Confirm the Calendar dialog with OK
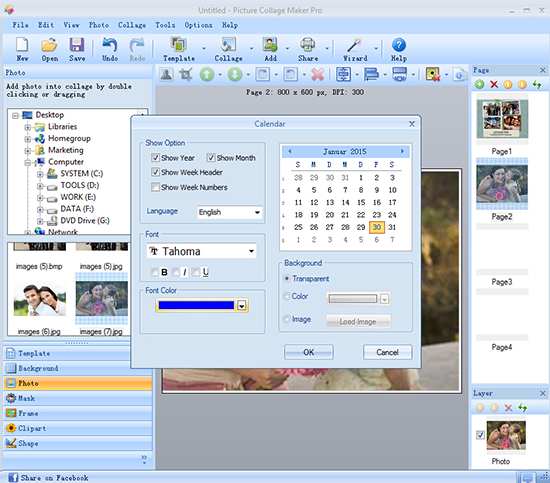The height and width of the screenshot is (483, 550). pos(309,352)
